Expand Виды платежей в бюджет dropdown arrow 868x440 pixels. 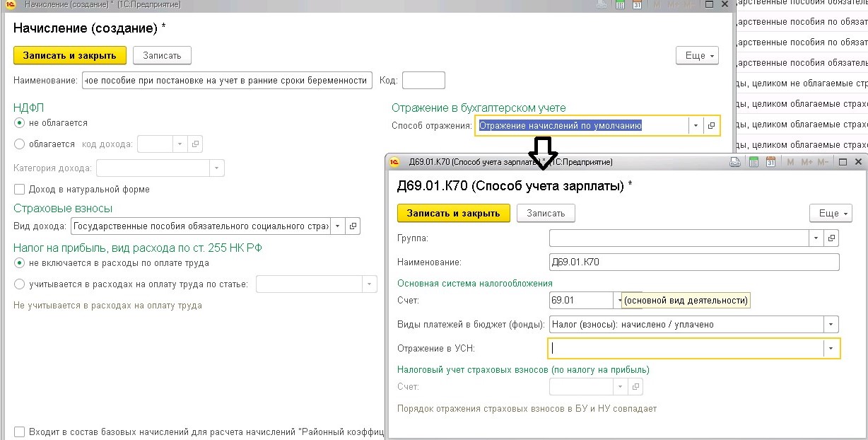pos(831,325)
